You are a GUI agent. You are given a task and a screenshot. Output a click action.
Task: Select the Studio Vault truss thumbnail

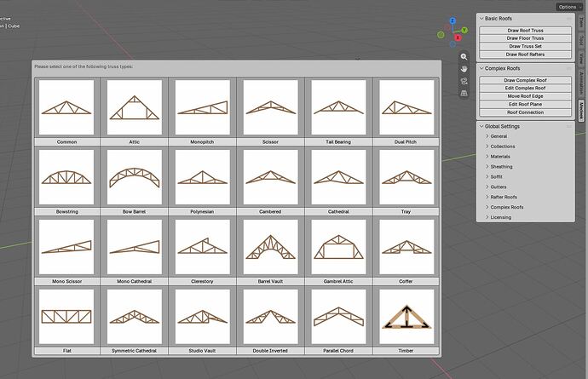click(203, 316)
